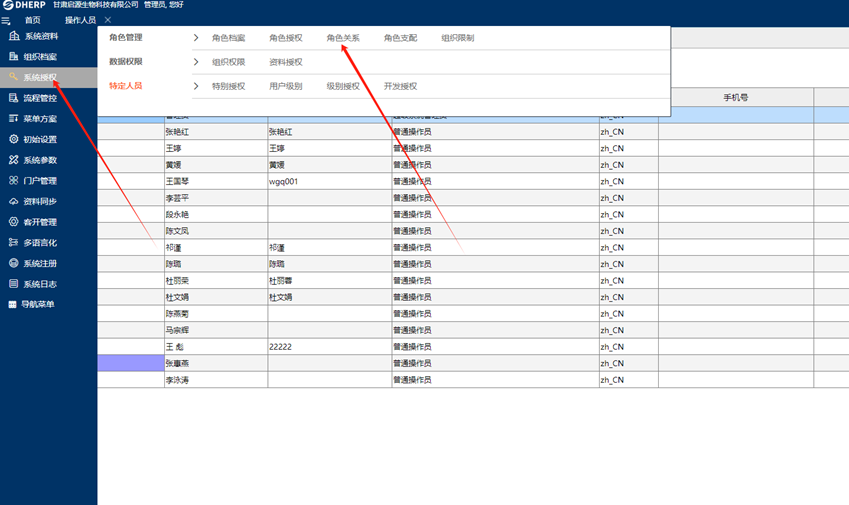Click zh_CN in the 王国琴 row

pyautogui.click(x=612, y=181)
